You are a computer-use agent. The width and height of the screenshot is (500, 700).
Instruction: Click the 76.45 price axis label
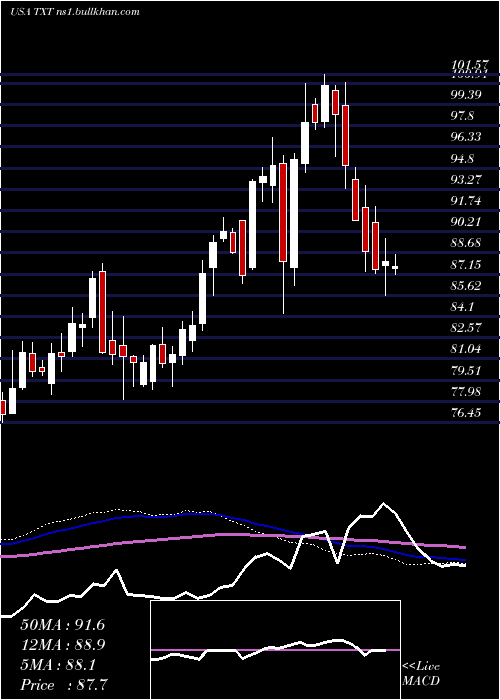pos(466,412)
